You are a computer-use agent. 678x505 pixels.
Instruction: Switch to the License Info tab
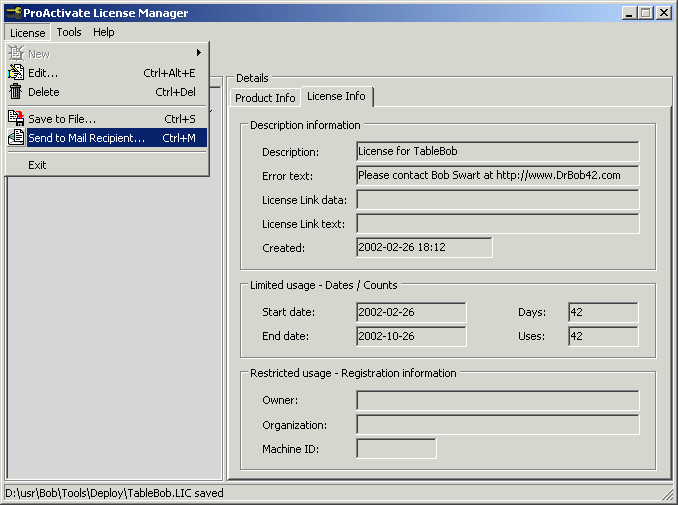pyautogui.click(x=336, y=96)
